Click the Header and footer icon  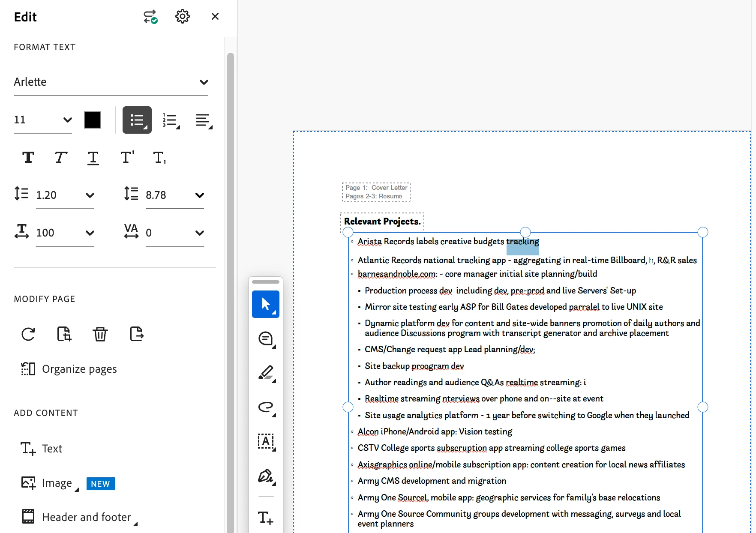click(x=28, y=517)
